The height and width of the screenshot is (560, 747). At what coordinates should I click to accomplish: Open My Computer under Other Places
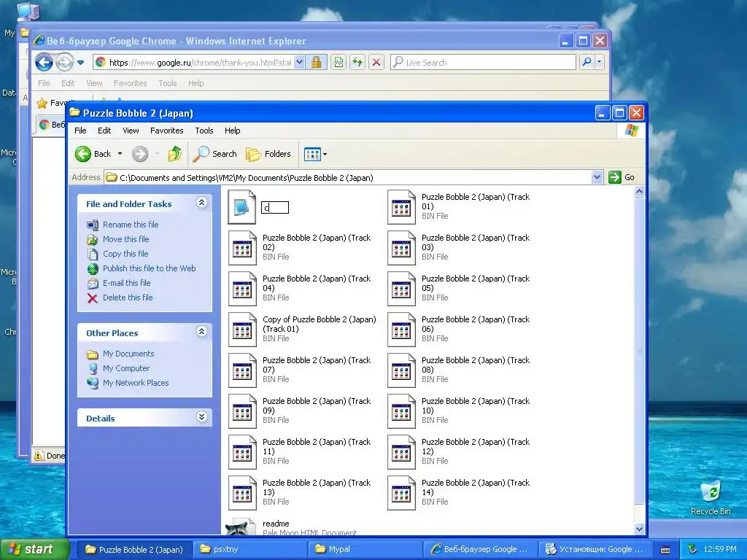[x=126, y=368]
